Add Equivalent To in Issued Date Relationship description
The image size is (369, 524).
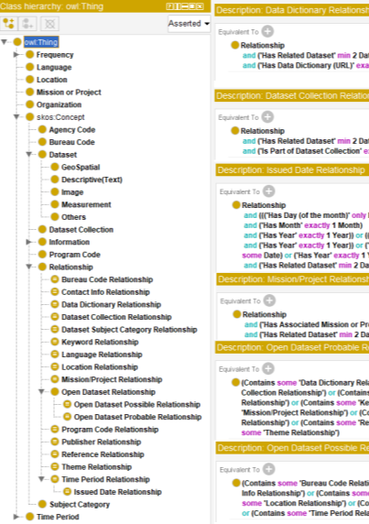point(269,191)
